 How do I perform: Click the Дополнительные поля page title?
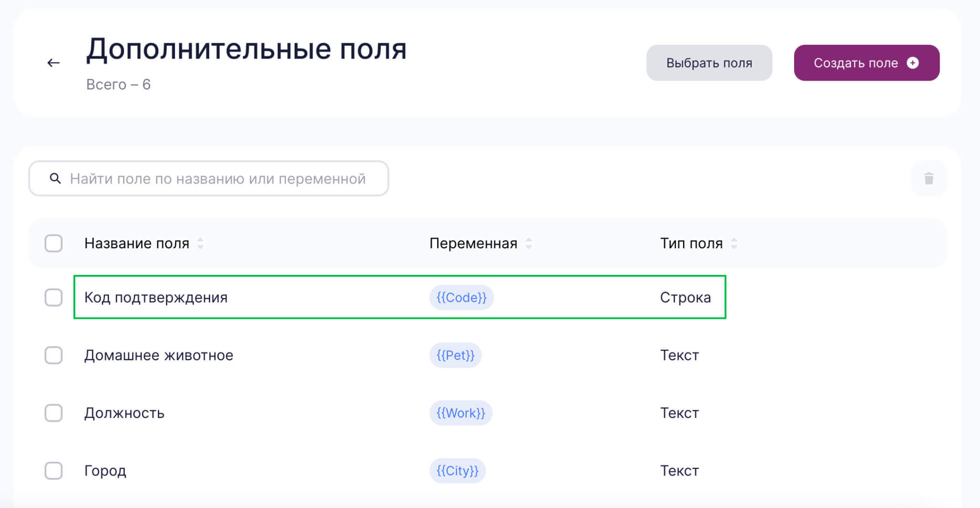click(246, 49)
